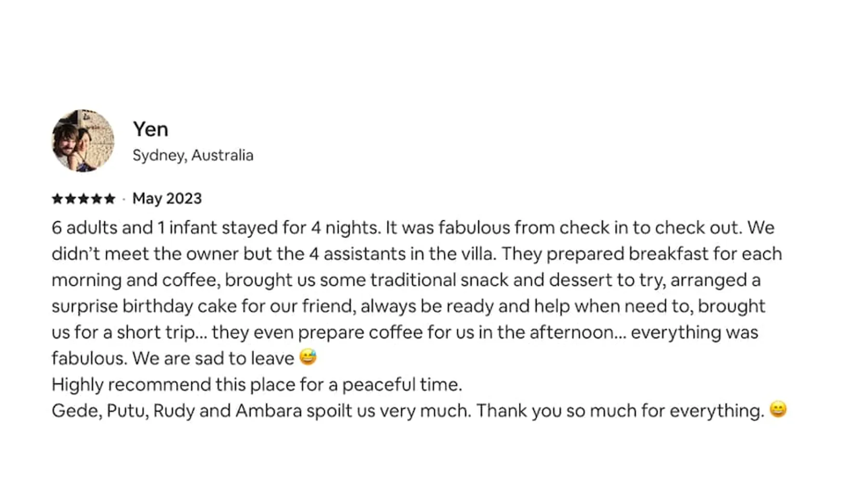Click the second star of the rating
This screenshot has height=482, width=868.
(x=70, y=199)
